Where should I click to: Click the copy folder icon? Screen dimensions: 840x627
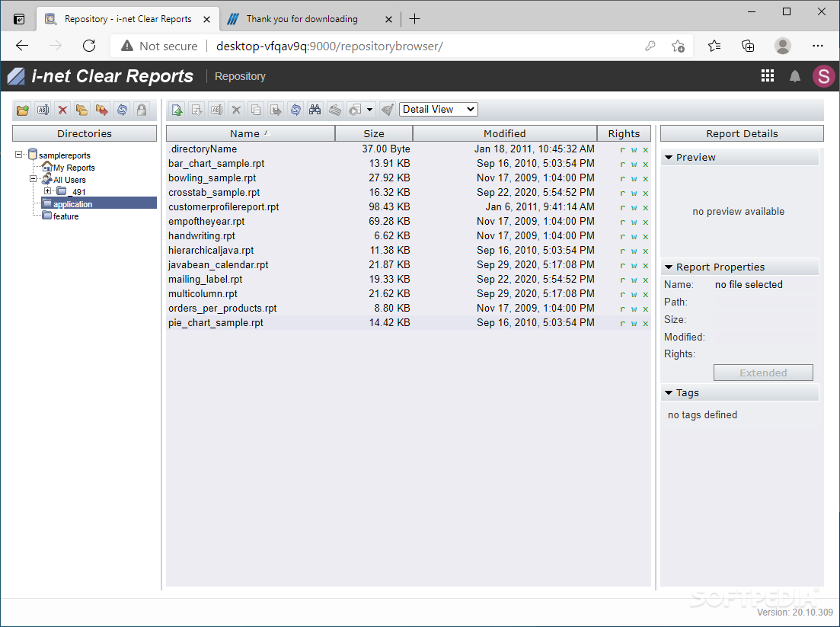point(82,110)
